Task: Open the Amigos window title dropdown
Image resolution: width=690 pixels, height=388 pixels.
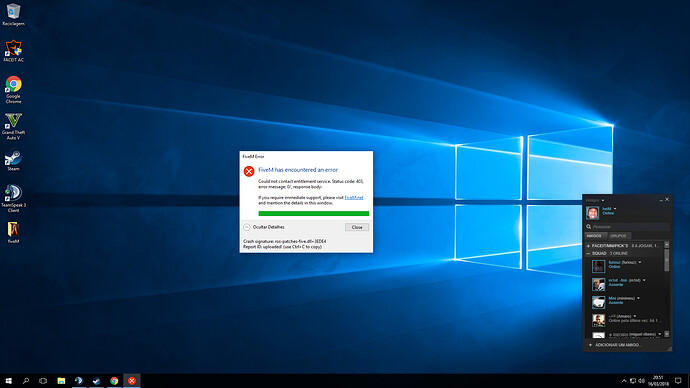Action: [x=602, y=200]
